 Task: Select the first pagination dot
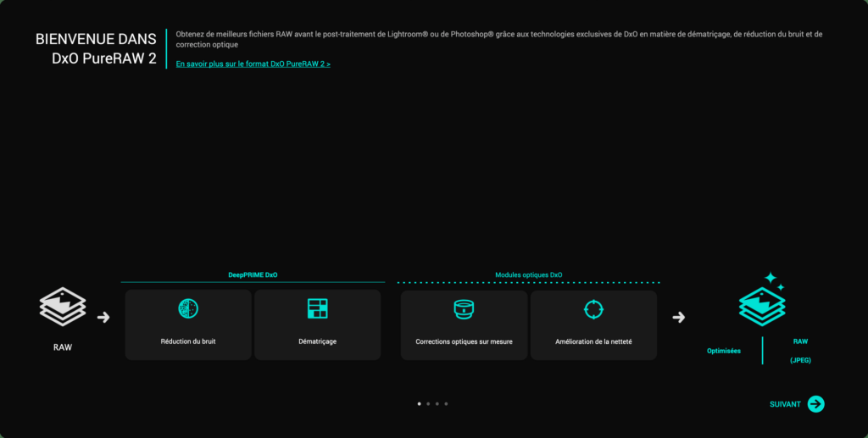point(419,404)
